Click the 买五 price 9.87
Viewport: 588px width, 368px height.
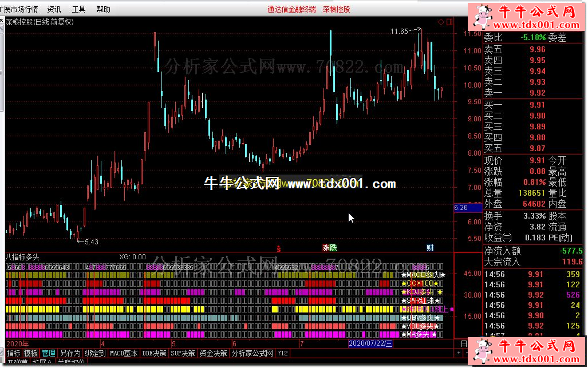coord(538,148)
